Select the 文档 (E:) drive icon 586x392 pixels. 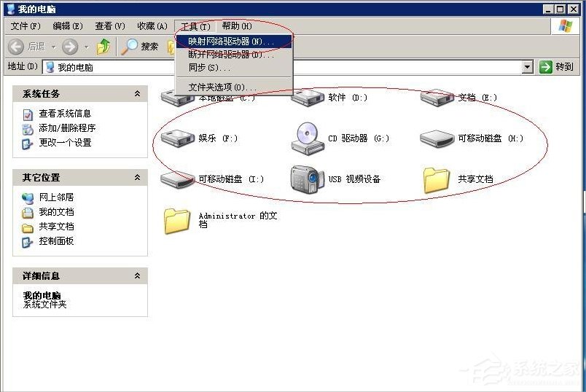tap(437, 98)
